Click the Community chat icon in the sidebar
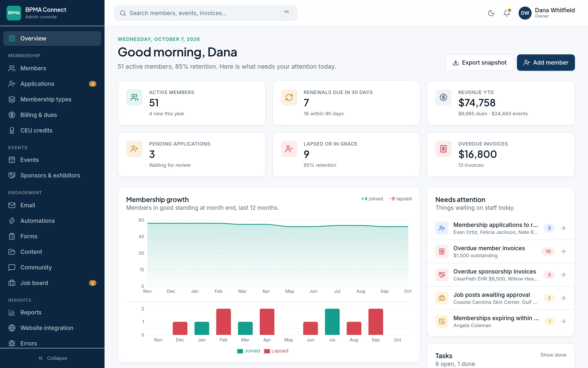This screenshot has height=368, width=588. click(12, 267)
